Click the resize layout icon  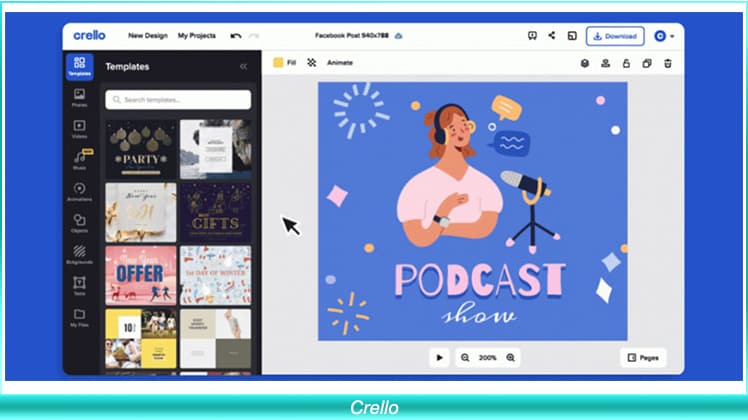[x=572, y=36]
